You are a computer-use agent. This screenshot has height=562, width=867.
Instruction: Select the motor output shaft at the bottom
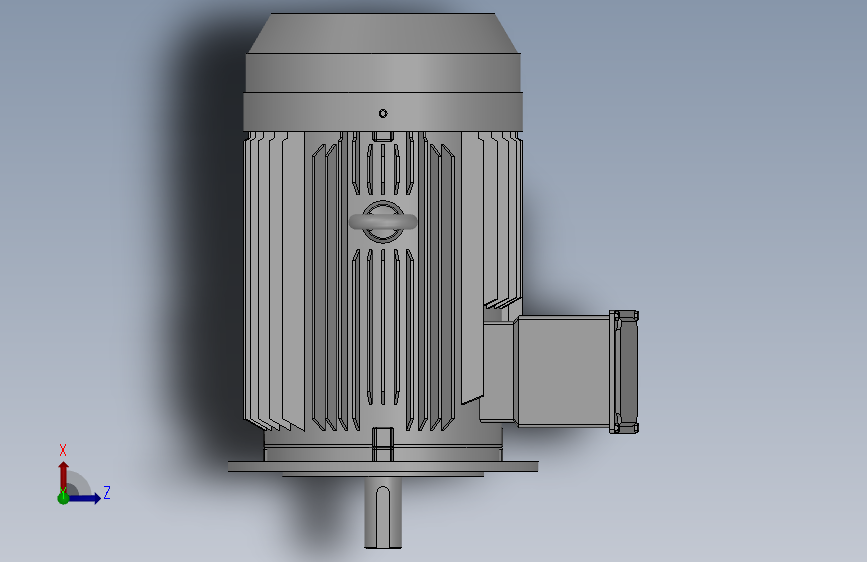(x=383, y=512)
